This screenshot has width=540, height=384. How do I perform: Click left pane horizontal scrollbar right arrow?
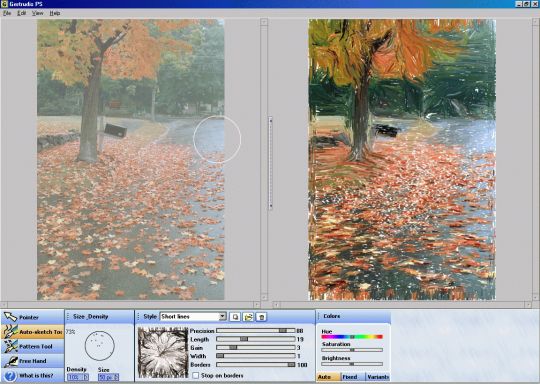(x=257, y=304)
